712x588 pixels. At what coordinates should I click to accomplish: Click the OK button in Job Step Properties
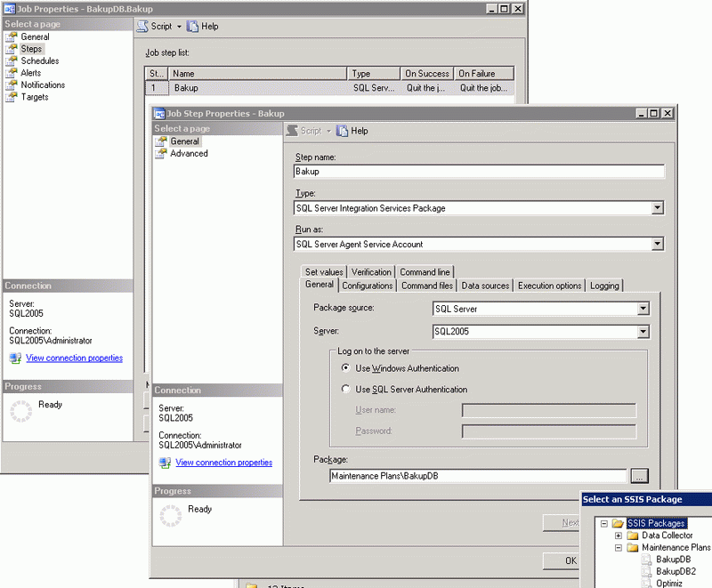tap(562, 560)
